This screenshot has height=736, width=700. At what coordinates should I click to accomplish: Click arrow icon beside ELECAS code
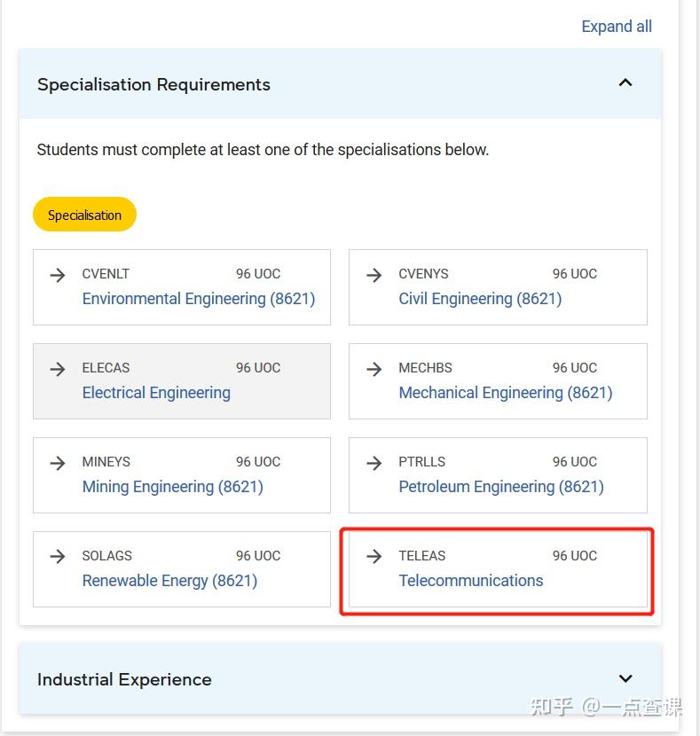(58, 369)
